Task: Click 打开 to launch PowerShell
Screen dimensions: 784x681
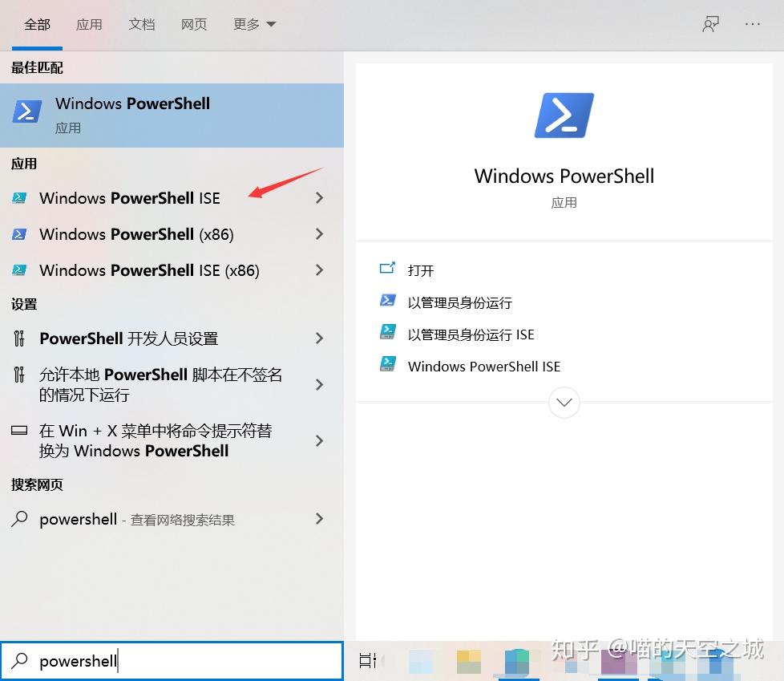Action: coord(421,270)
